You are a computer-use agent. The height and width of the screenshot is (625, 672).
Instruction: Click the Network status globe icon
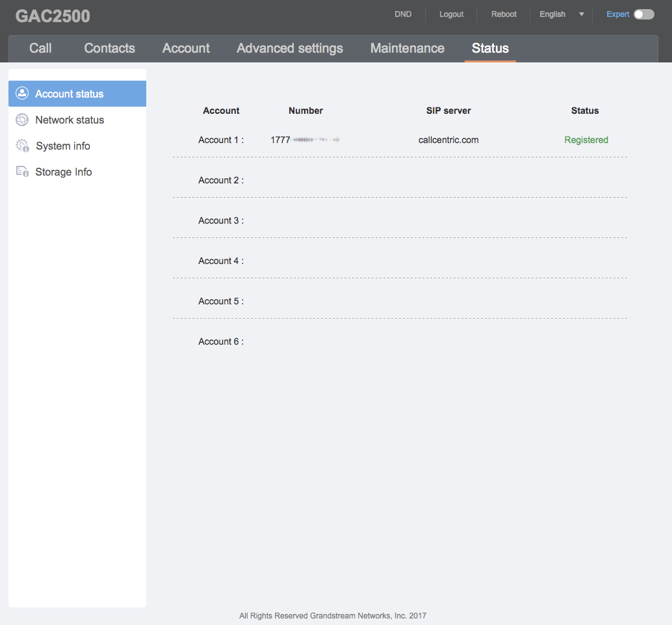pos(22,120)
